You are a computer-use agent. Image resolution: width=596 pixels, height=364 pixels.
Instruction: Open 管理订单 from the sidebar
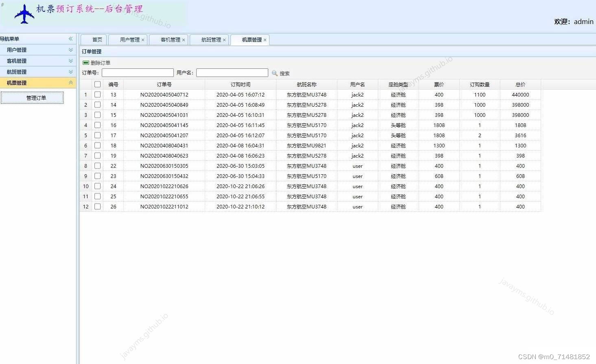point(32,98)
